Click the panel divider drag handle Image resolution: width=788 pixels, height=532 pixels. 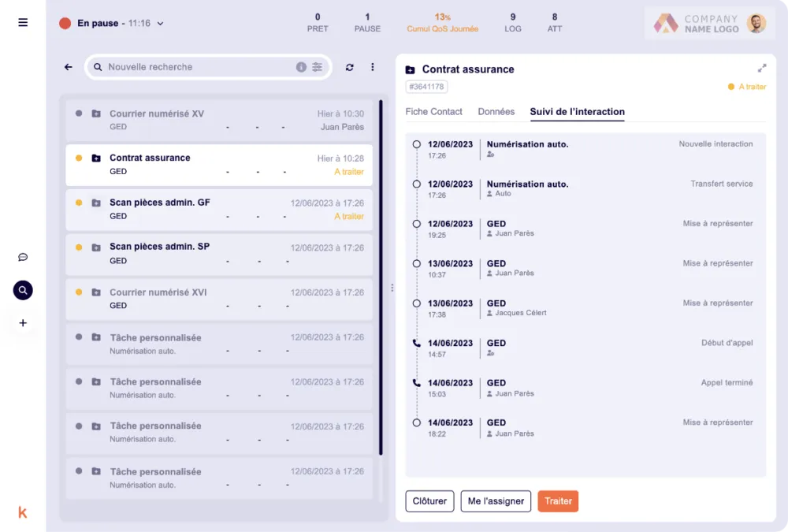tap(392, 288)
